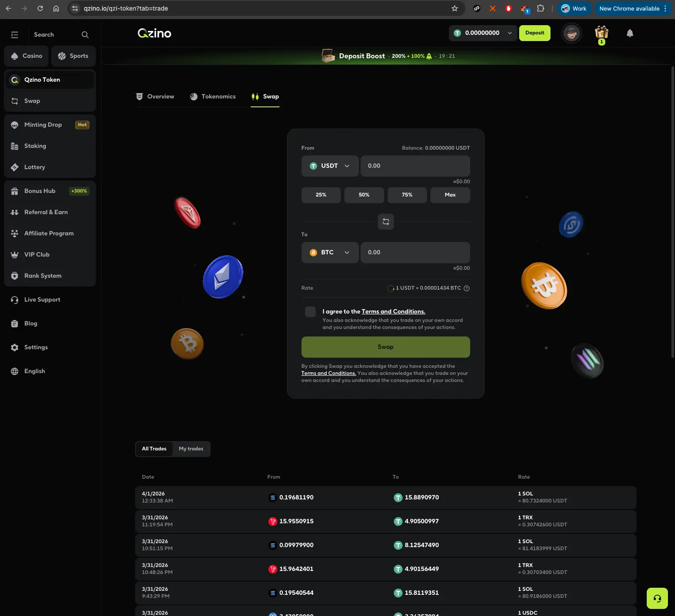Focus the From amount field

click(415, 166)
